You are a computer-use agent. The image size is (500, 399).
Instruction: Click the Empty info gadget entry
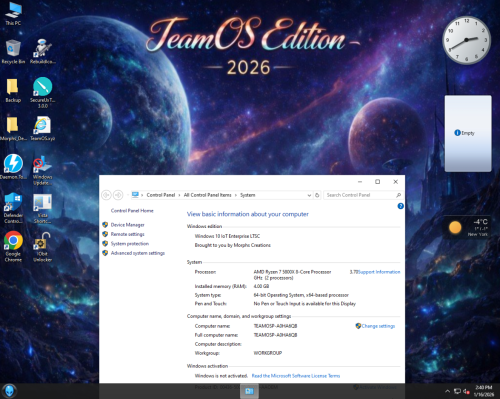click(464, 133)
